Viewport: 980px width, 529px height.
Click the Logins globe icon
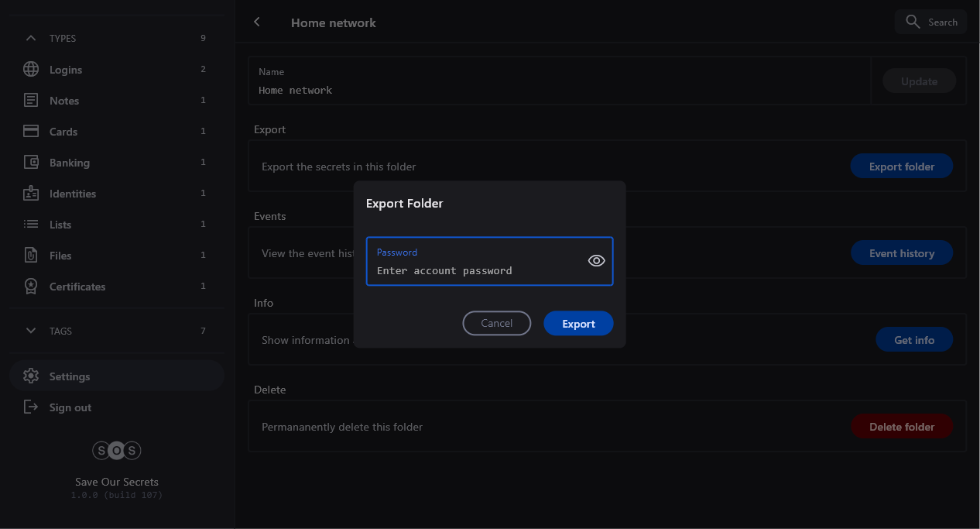coord(31,70)
